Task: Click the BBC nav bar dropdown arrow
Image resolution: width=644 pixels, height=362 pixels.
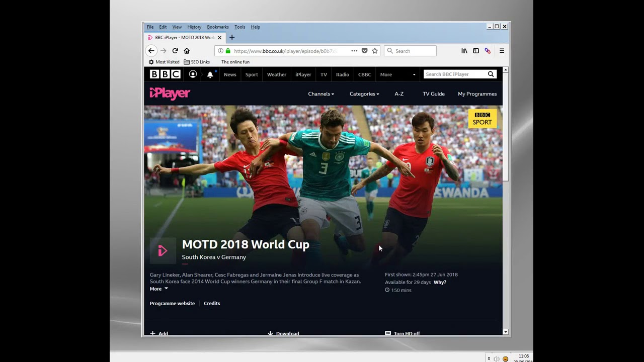Action: (x=414, y=74)
